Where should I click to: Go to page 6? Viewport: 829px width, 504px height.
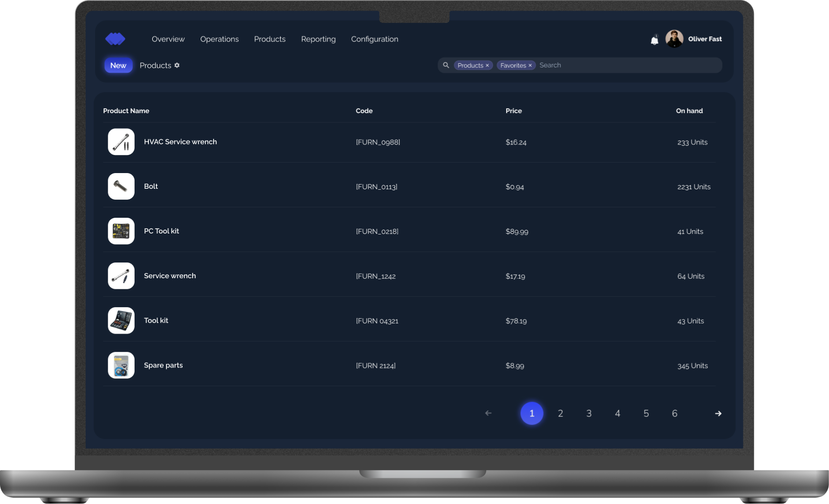click(x=674, y=413)
